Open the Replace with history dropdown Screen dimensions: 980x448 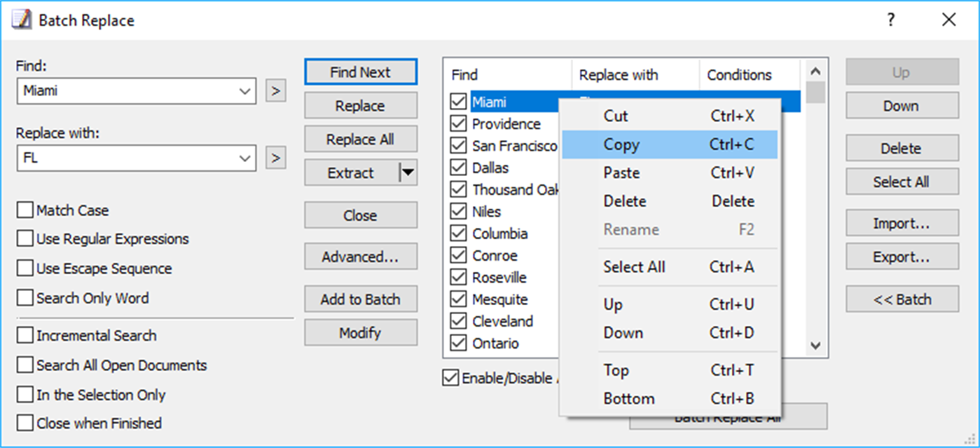244,158
